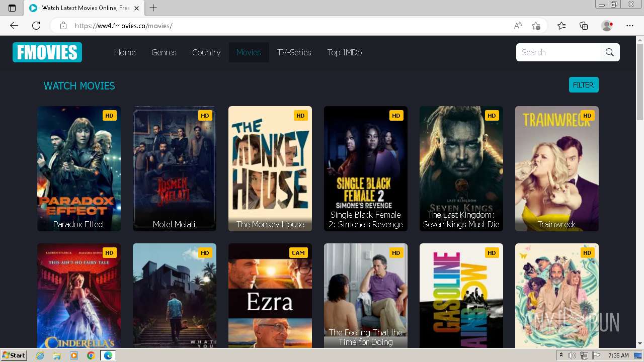Add this page to favorites
The image size is (644, 362).
click(536, 26)
